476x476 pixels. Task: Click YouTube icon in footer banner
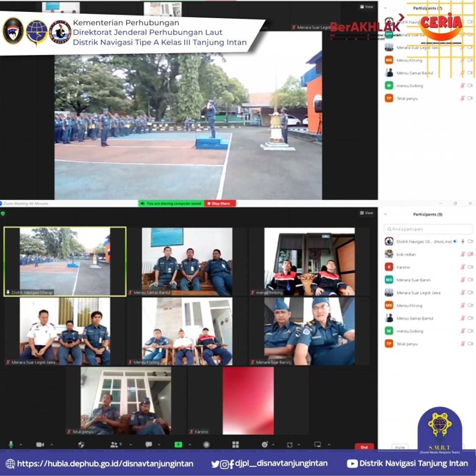pos(352,464)
